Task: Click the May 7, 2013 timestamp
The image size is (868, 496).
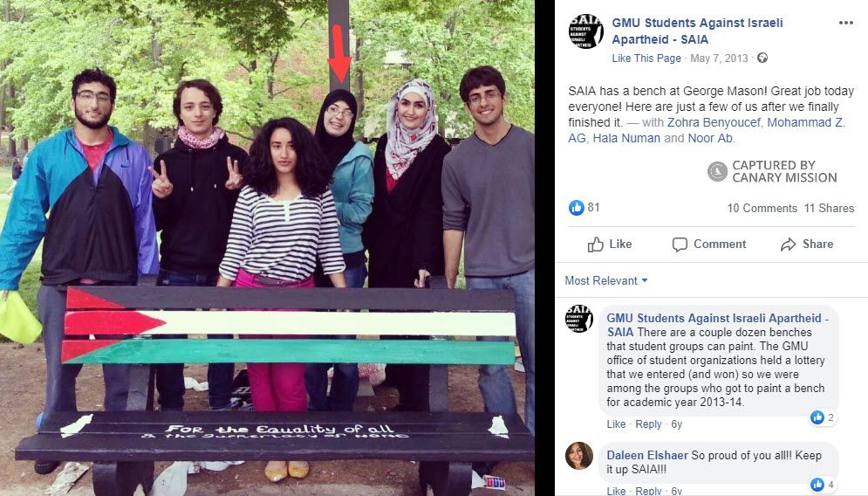Action: 719,59
